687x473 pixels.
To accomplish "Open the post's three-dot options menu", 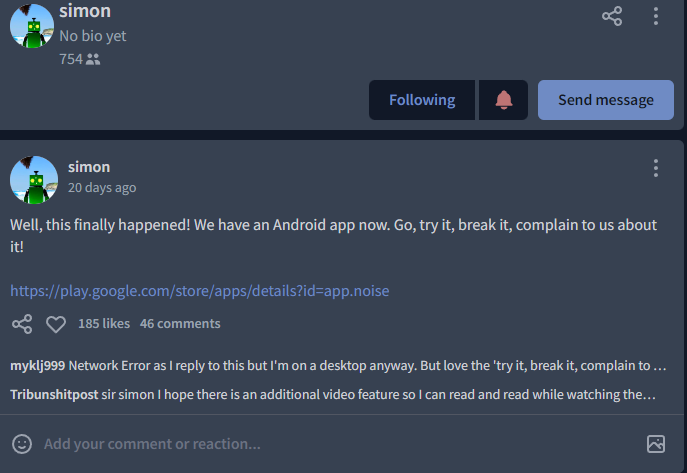I will 655,168.
